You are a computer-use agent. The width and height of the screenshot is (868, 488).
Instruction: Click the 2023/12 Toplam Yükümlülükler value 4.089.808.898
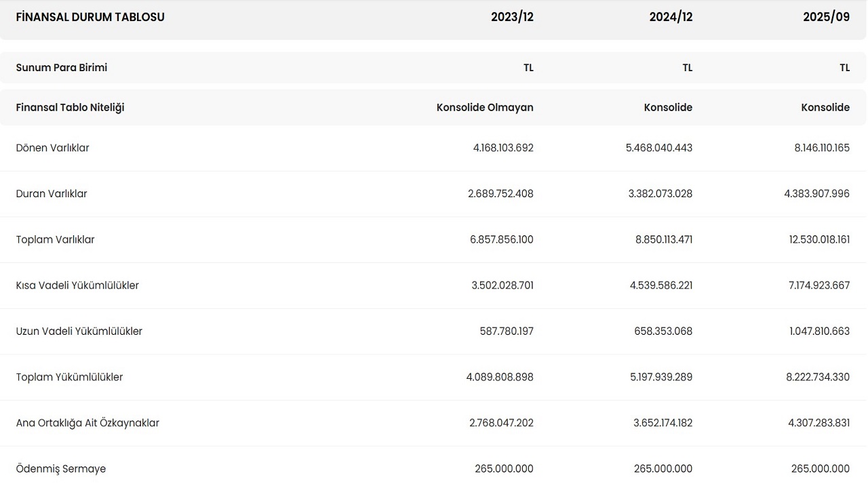(500, 377)
